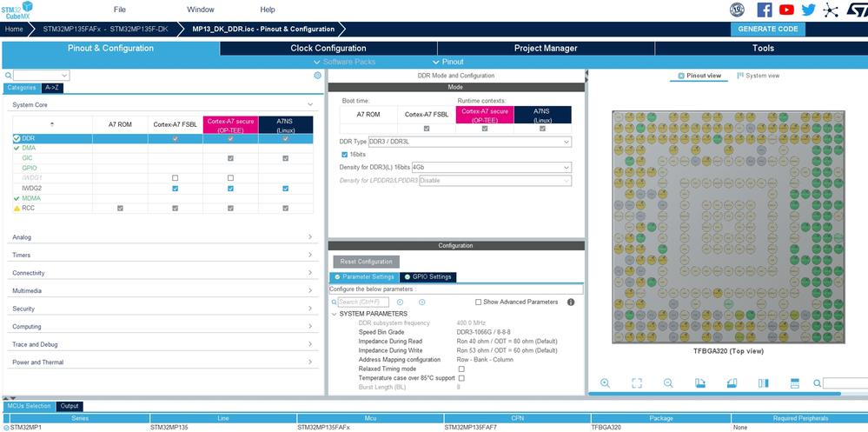868x432 pixels.
Task: Toggle the vertical split view icon
Action: [x=764, y=382]
